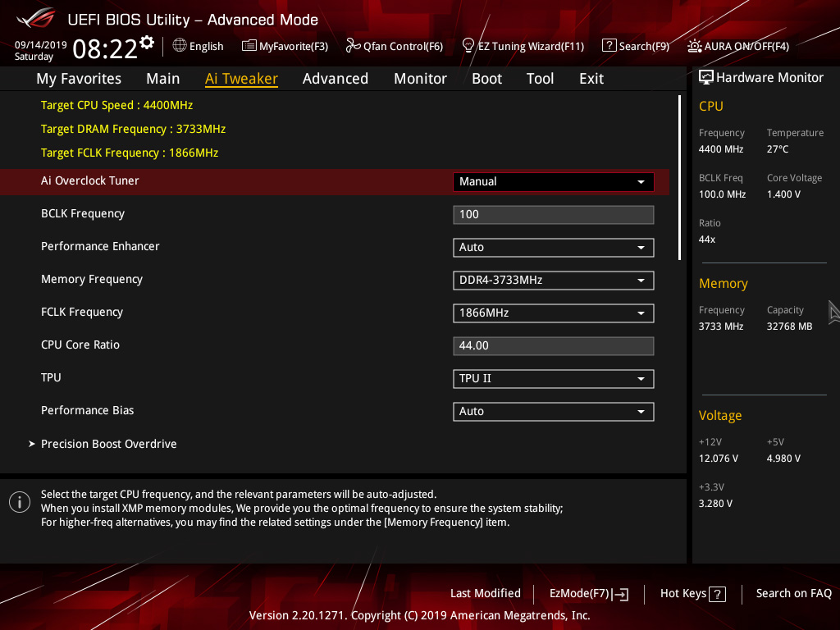Select the Performance Enhancer label
840x630 pixels.
(x=100, y=246)
